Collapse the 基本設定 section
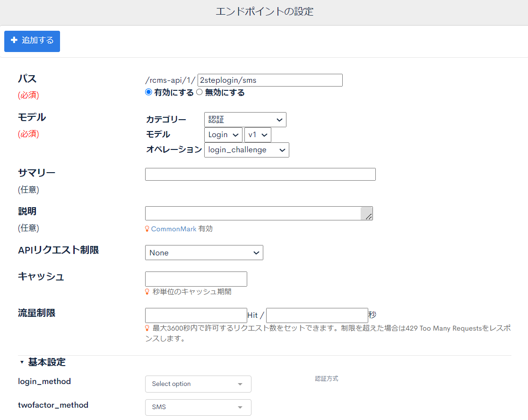The height and width of the screenshot is (420, 528). click(x=43, y=362)
